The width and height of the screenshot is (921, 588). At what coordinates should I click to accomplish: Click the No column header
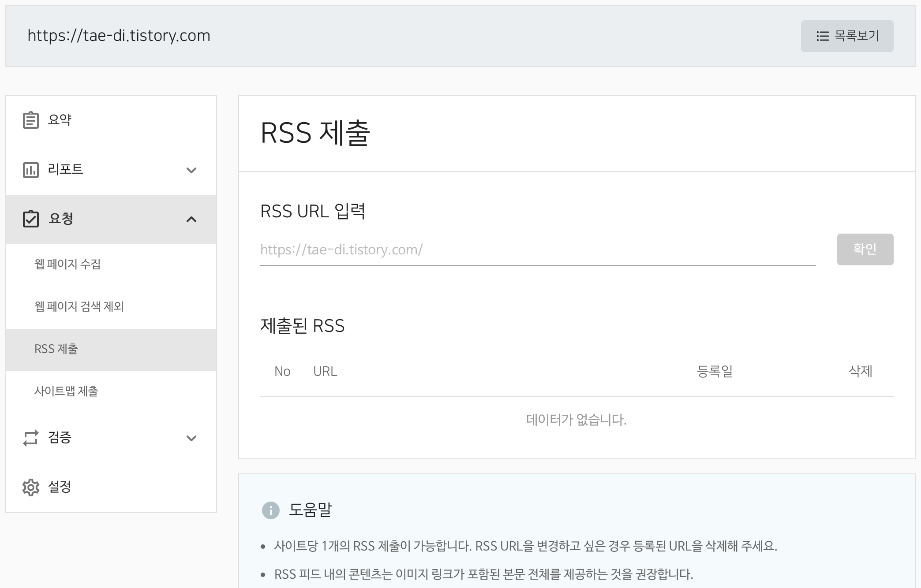point(282,372)
